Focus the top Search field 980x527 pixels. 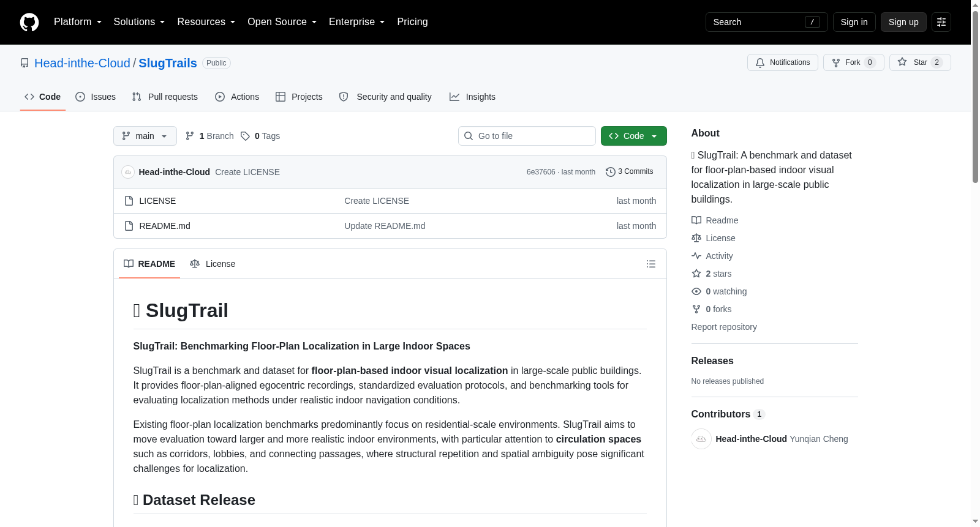tap(767, 22)
